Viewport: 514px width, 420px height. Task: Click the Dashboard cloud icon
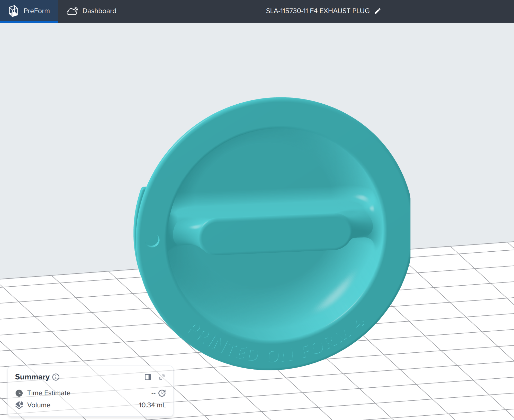[72, 11]
